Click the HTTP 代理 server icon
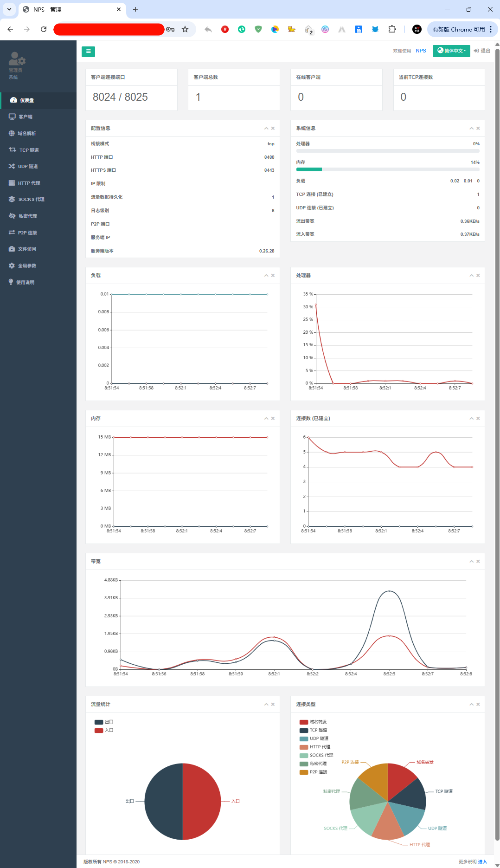Viewport: 500px width, 868px height. click(x=12, y=183)
